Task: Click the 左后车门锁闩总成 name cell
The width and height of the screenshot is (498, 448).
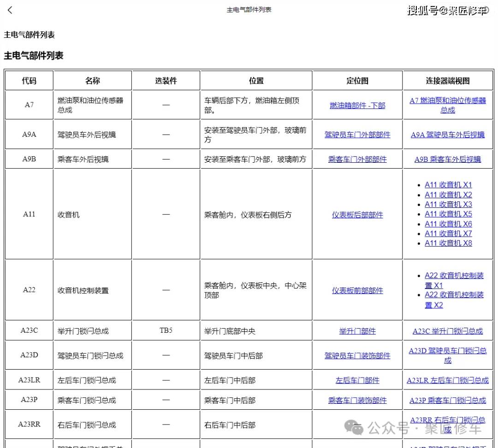Action: pyautogui.click(x=92, y=380)
